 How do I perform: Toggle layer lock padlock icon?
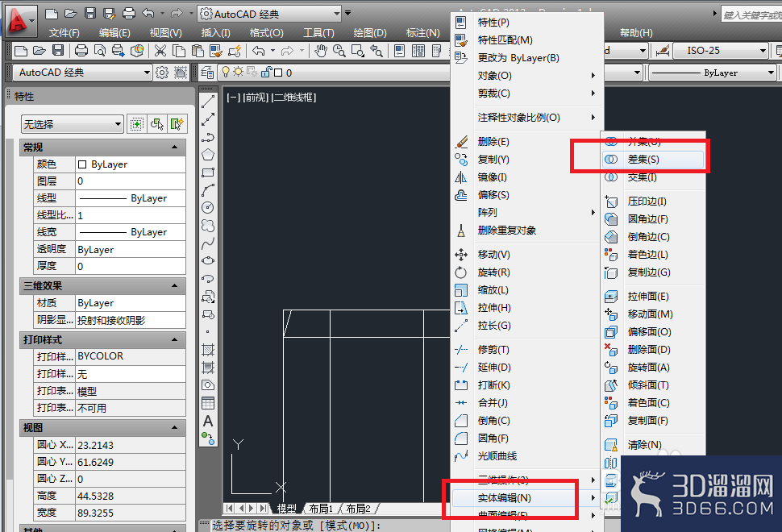(x=266, y=73)
